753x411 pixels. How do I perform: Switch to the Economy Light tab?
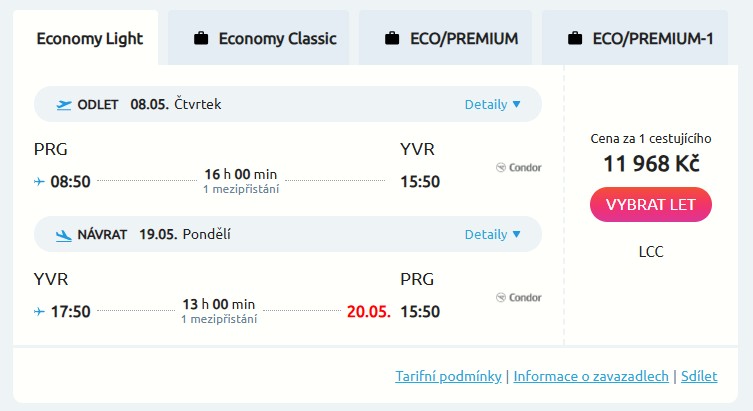point(90,39)
